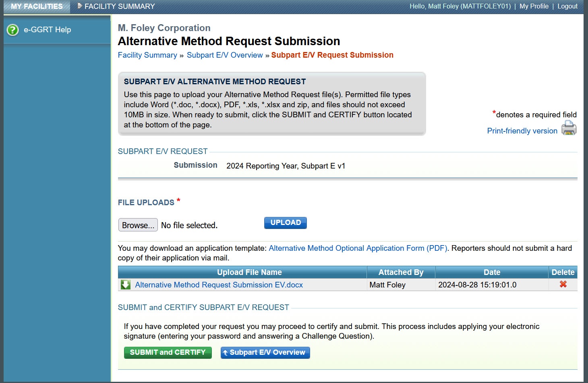Open Print-friendly version
This screenshot has width=588, height=383.
click(522, 131)
